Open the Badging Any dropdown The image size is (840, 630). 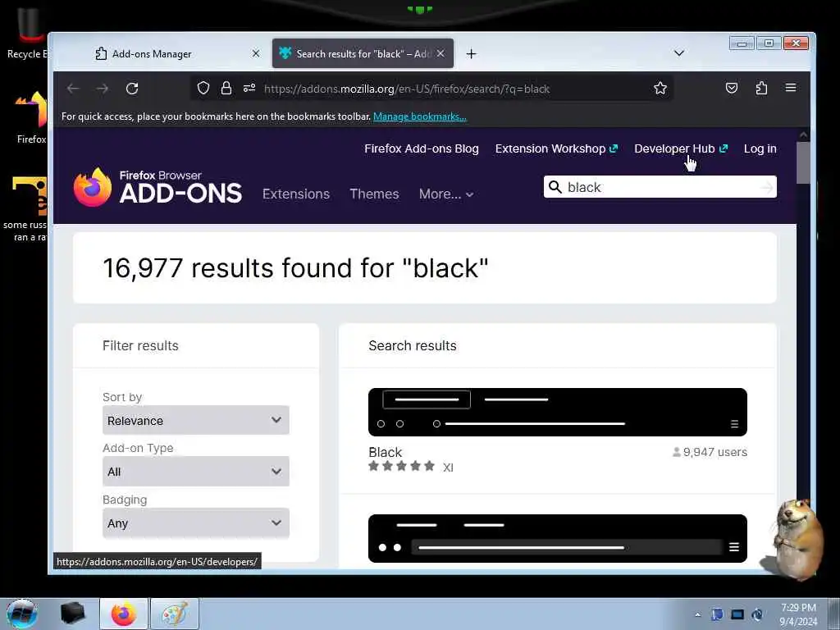(195, 523)
